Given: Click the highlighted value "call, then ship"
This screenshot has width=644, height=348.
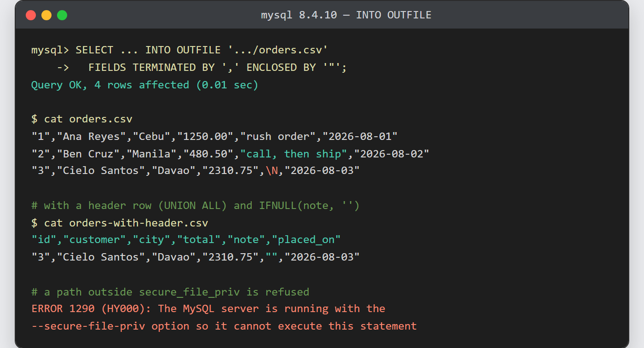Looking at the screenshot, I should point(293,154).
